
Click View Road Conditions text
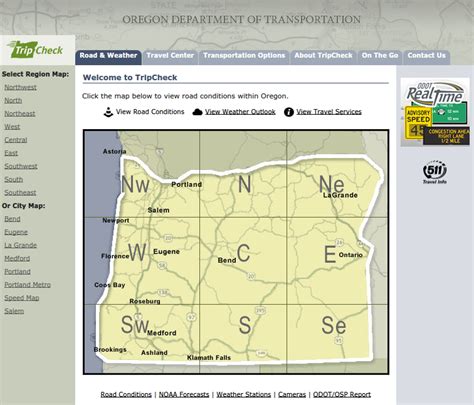[x=150, y=112]
